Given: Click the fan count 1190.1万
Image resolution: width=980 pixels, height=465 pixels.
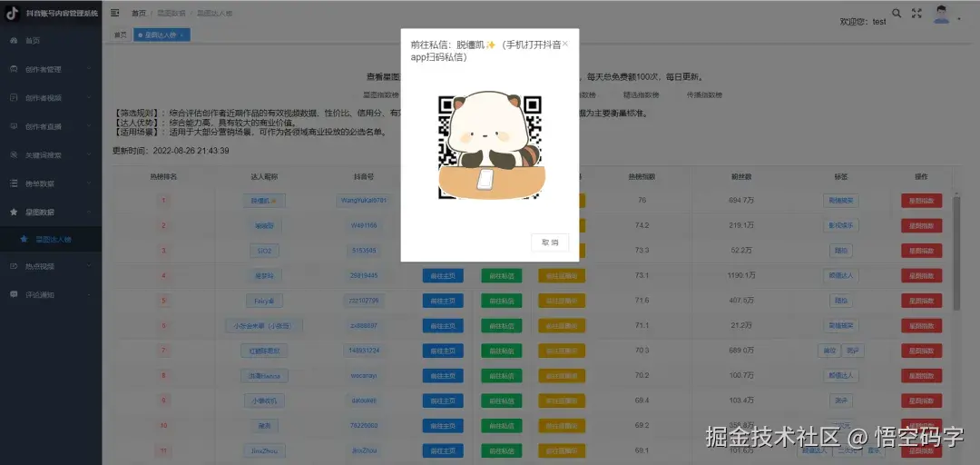Looking at the screenshot, I should coord(741,275).
